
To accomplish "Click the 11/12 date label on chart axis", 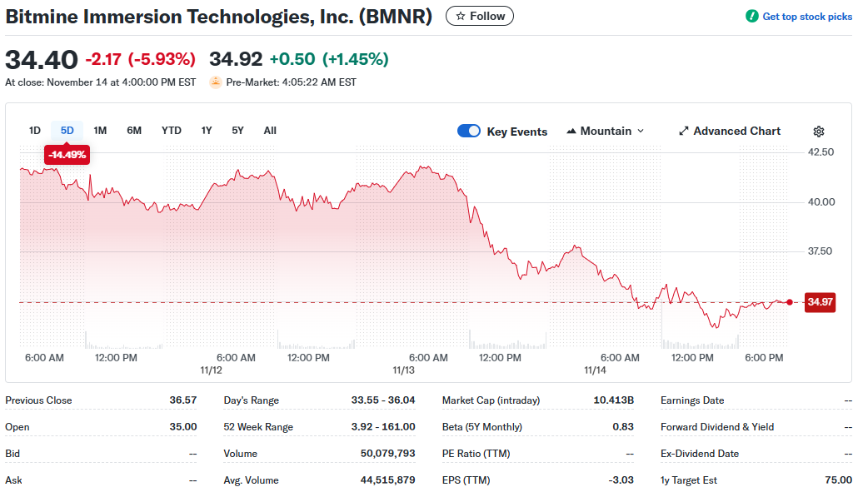I will [211, 370].
